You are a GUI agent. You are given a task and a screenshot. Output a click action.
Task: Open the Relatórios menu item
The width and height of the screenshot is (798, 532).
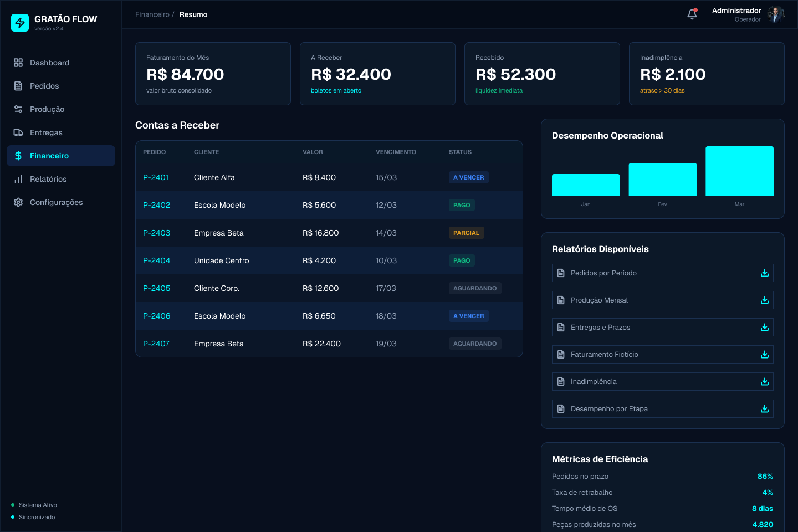(x=61, y=179)
